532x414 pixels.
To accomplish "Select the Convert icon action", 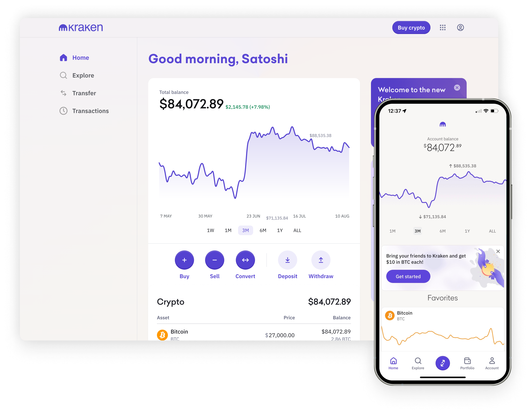I will pyautogui.click(x=245, y=259).
